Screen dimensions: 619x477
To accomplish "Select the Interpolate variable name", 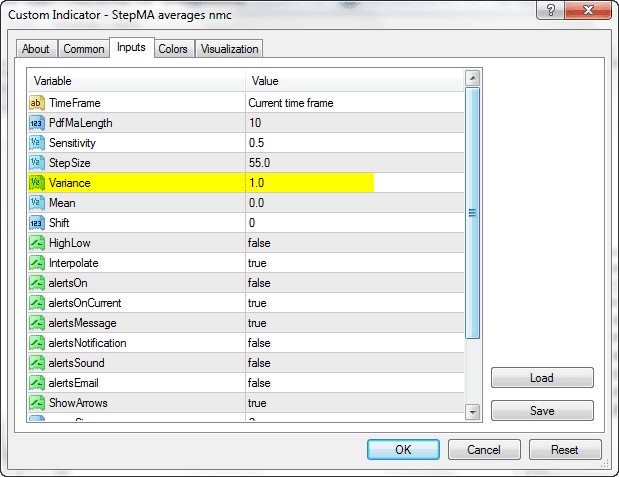I will [x=73, y=263].
